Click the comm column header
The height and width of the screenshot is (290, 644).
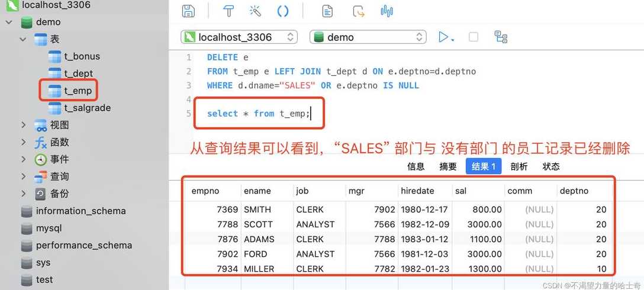coord(530,191)
